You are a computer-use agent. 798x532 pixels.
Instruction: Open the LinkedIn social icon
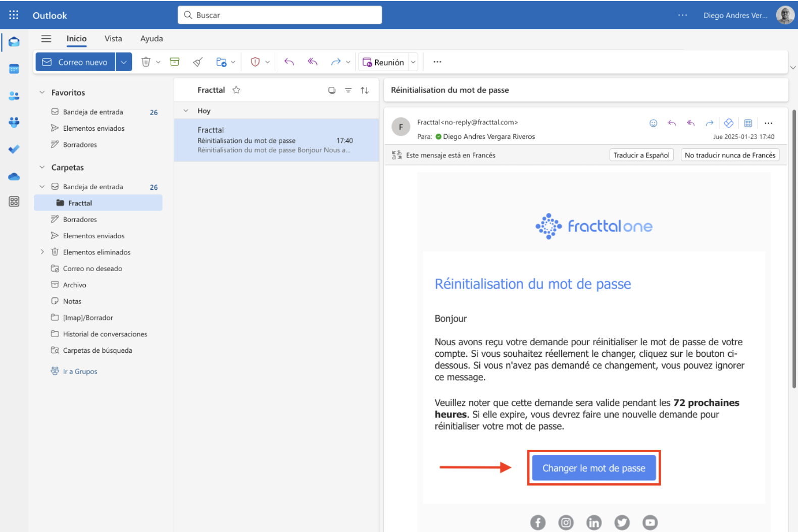pos(594,522)
